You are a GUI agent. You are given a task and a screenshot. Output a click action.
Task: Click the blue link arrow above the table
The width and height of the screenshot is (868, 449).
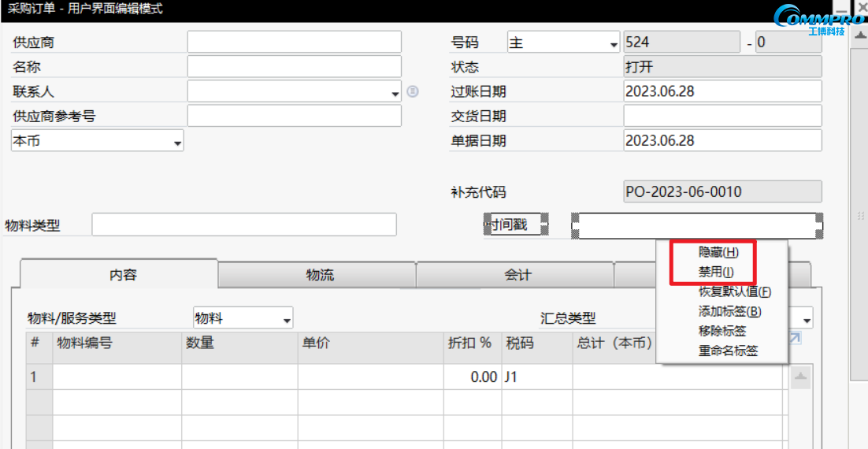795,338
